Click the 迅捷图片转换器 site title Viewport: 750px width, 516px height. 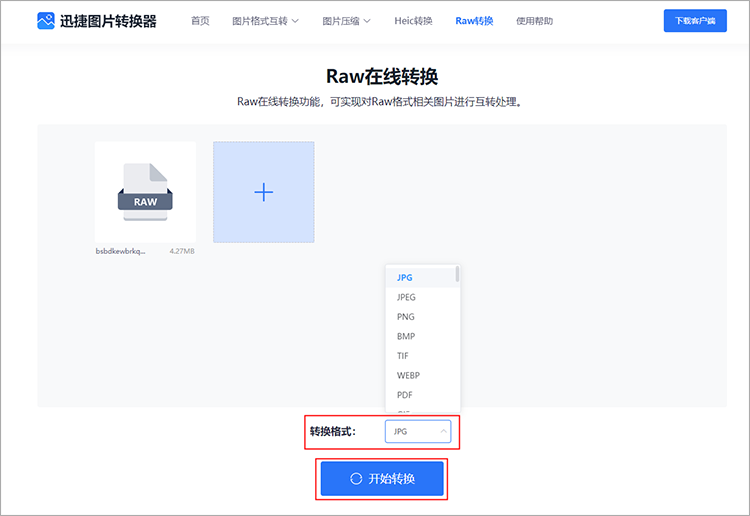[108, 21]
